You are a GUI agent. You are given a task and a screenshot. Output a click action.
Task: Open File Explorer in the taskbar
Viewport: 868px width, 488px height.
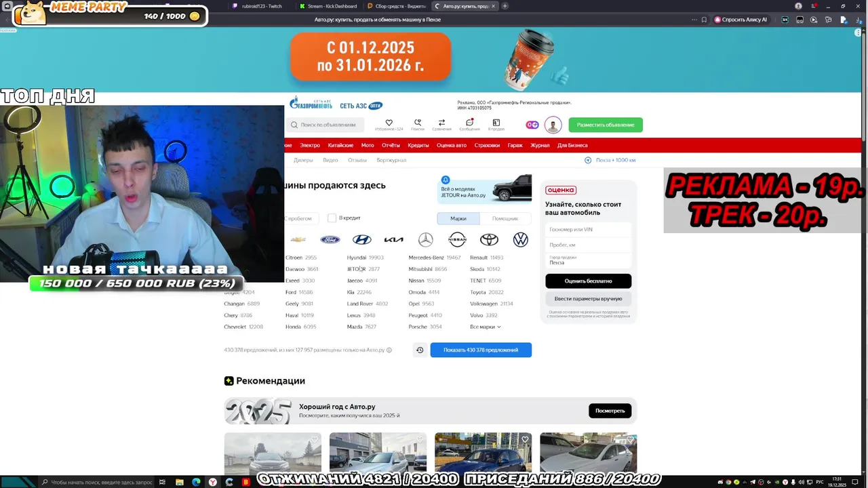180,482
